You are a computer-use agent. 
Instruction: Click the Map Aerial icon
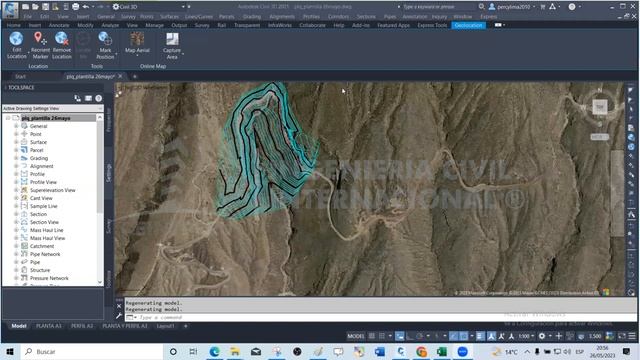coord(137,39)
